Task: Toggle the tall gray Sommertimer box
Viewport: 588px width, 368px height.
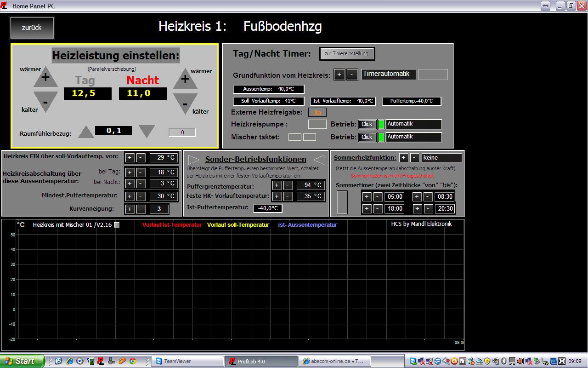Action: click(342, 202)
